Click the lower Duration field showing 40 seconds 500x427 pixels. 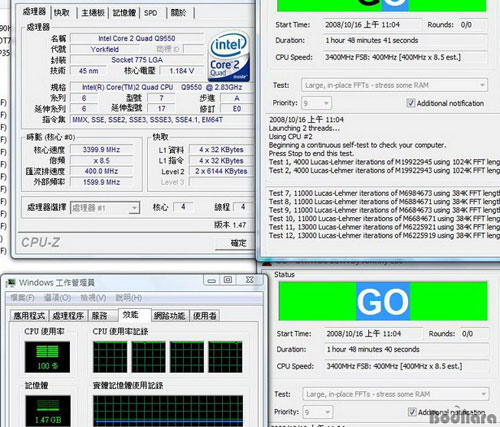(406, 349)
